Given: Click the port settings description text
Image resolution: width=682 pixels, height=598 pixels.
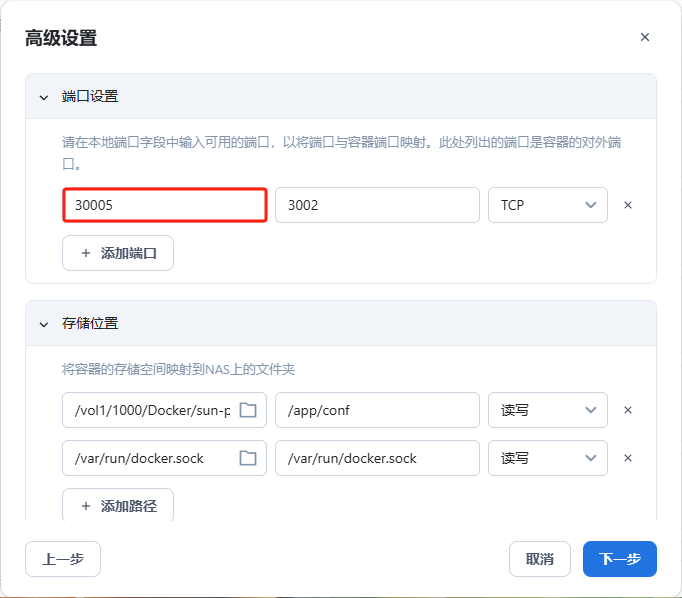Looking at the screenshot, I should click(341, 153).
